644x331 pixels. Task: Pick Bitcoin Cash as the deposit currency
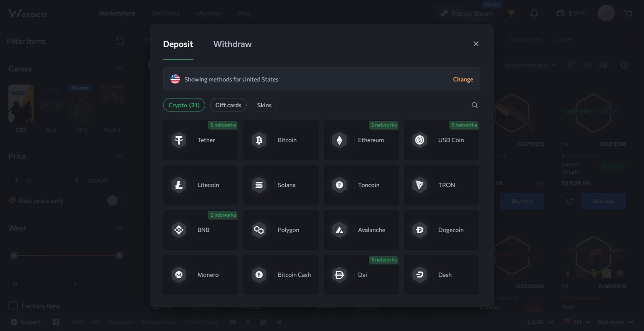point(281,275)
